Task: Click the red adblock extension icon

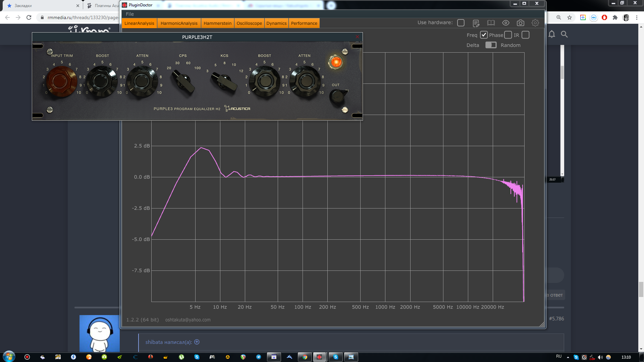Action: click(604, 17)
